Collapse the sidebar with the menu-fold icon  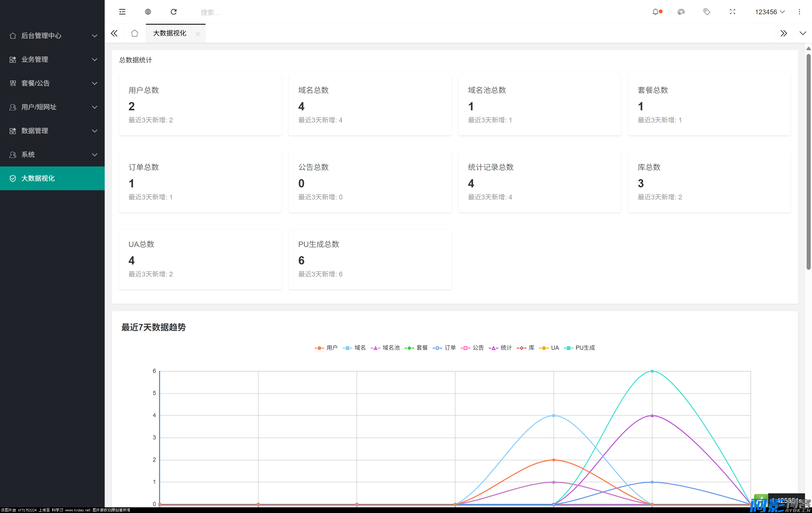coord(122,12)
